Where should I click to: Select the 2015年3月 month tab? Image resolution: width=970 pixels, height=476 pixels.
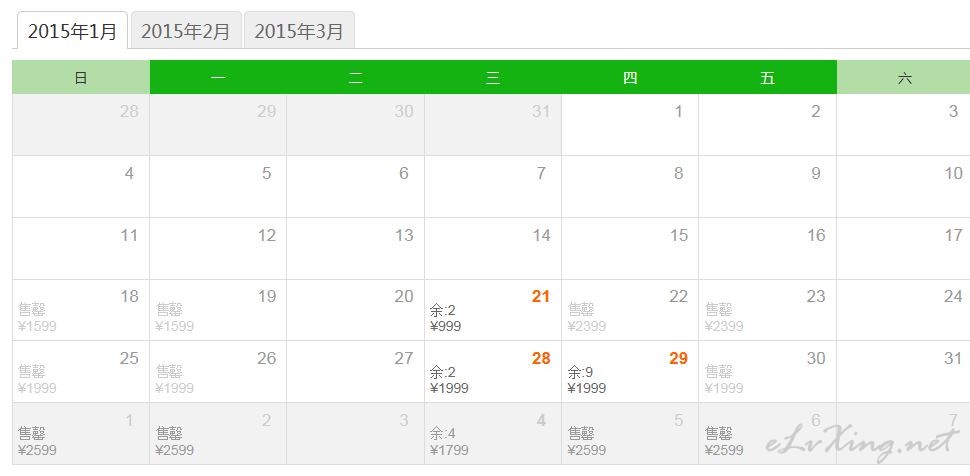[x=299, y=31]
